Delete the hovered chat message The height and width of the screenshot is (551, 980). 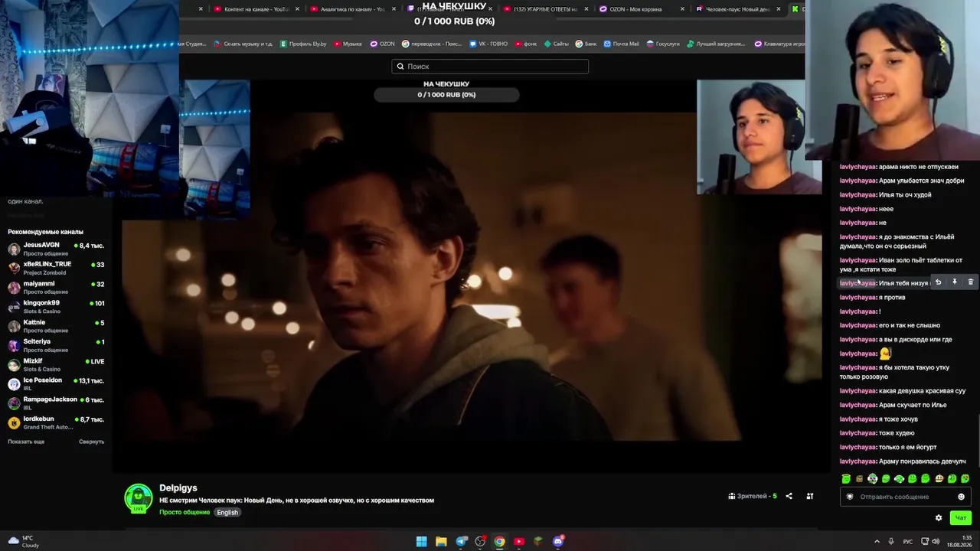970,282
